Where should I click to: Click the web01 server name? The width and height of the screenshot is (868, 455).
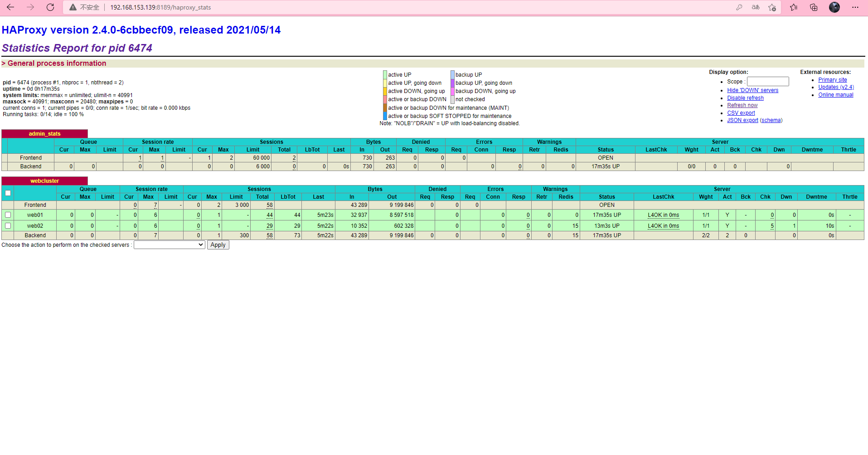[35, 215]
